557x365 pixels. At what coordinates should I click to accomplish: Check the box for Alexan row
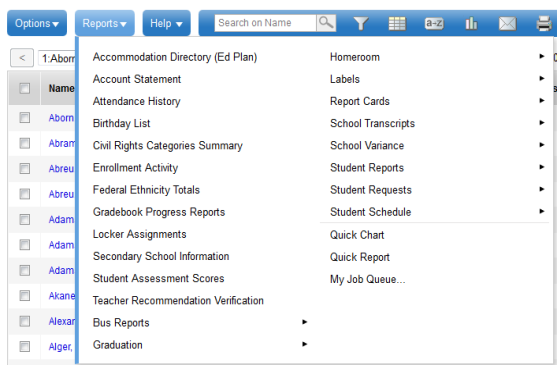pos(25,321)
